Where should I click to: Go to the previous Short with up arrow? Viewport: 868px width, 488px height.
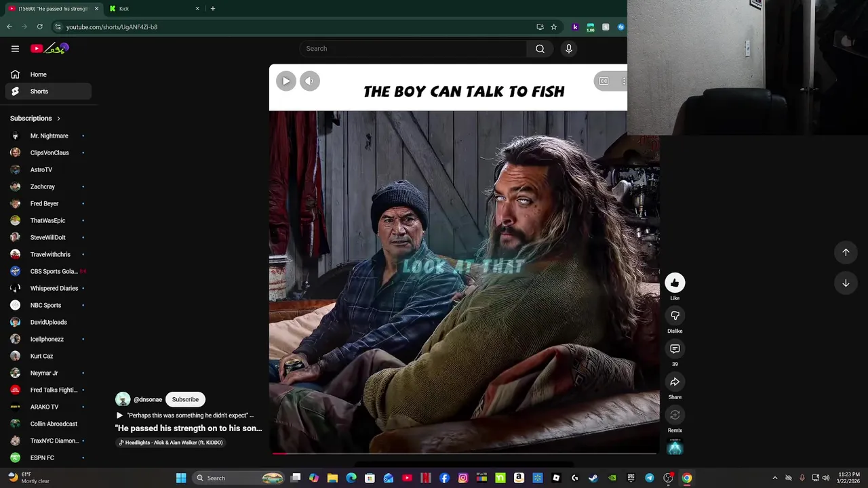pos(846,252)
